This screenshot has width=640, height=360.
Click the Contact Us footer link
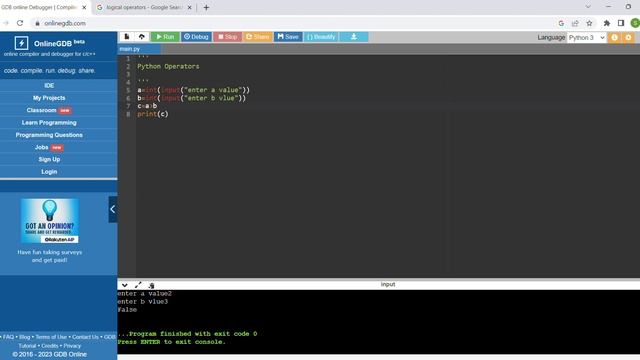tap(85, 337)
